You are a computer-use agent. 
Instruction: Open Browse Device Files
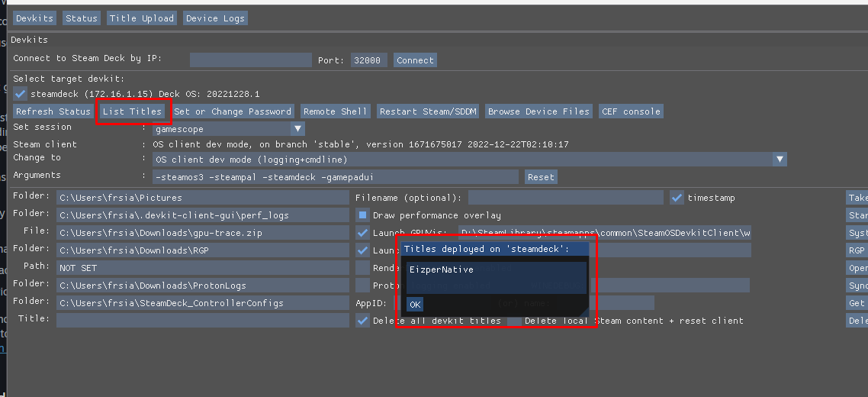[538, 111]
